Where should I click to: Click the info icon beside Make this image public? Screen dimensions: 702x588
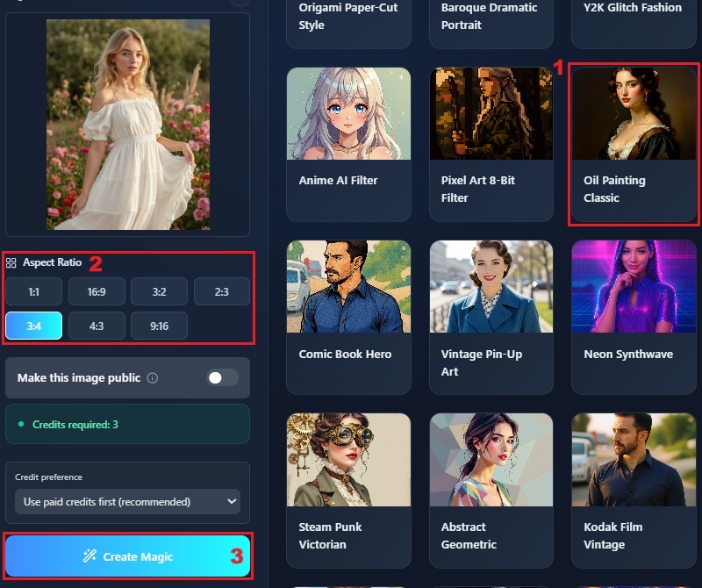153,378
